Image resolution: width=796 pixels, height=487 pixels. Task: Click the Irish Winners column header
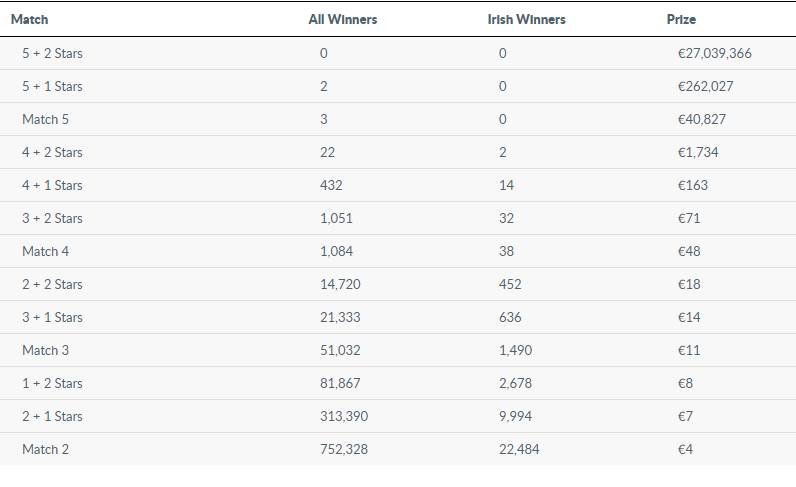pos(526,19)
